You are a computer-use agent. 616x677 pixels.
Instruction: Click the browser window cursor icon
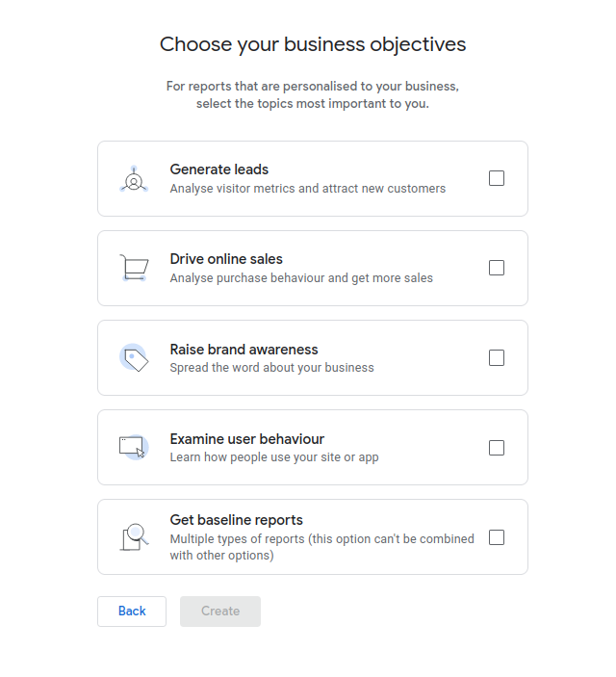click(x=134, y=447)
